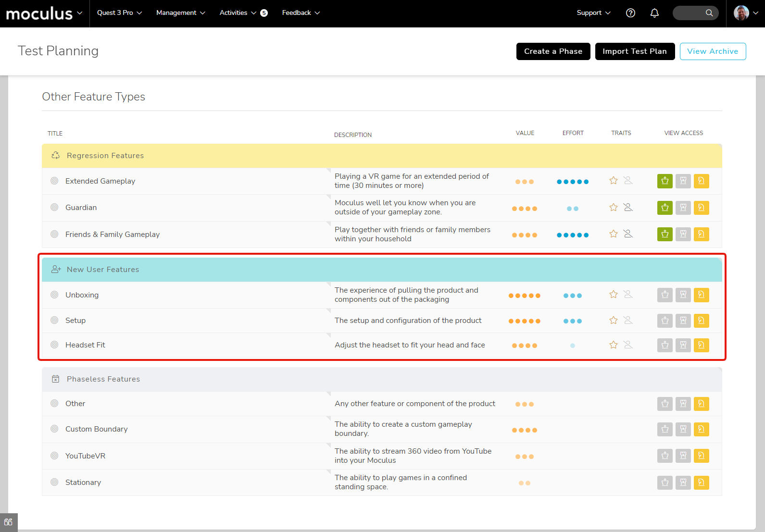Viewport: 765px width, 532px height.
Task: Open the Feedback menu
Action: coord(301,13)
